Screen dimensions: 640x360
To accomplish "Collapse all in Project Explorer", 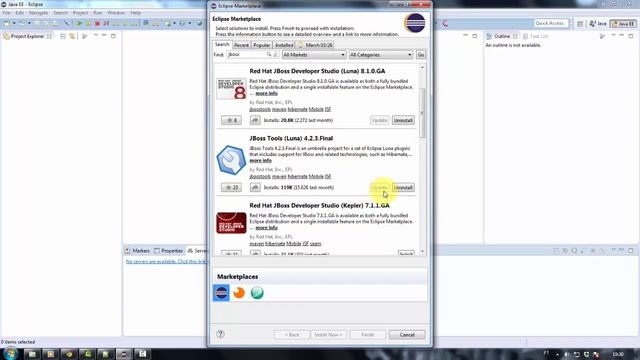I will (63, 36).
